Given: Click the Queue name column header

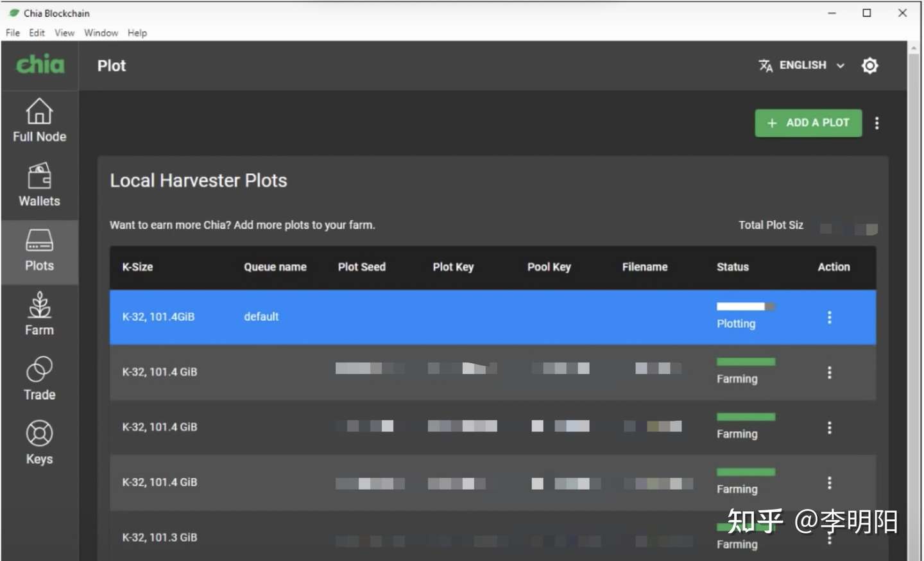Looking at the screenshot, I should (275, 267).
